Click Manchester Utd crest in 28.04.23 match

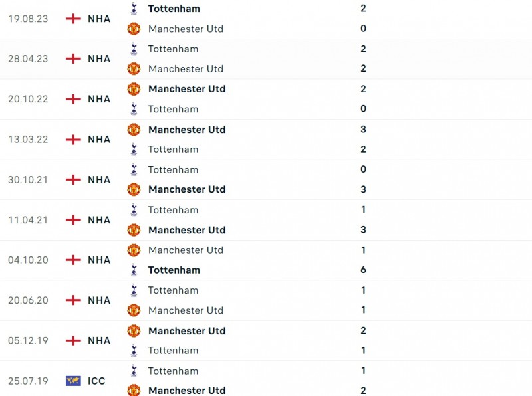(x=134, y=68)
